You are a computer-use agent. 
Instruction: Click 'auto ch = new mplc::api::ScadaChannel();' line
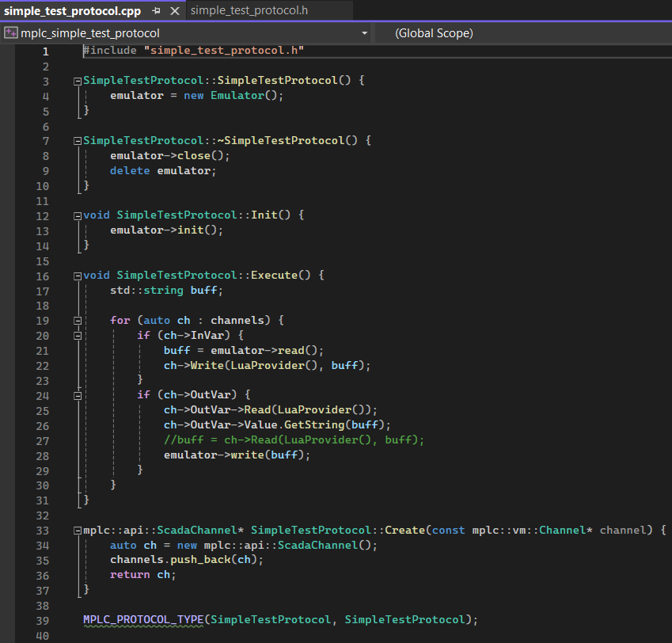pyautogui.click(x=244, y=546)
